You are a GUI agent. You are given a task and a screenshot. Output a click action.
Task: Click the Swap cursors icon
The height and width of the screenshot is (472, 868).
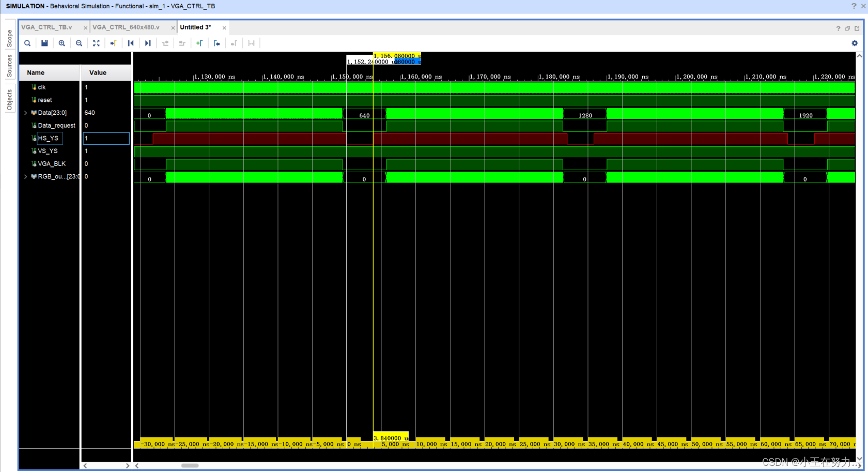(251, 43)
